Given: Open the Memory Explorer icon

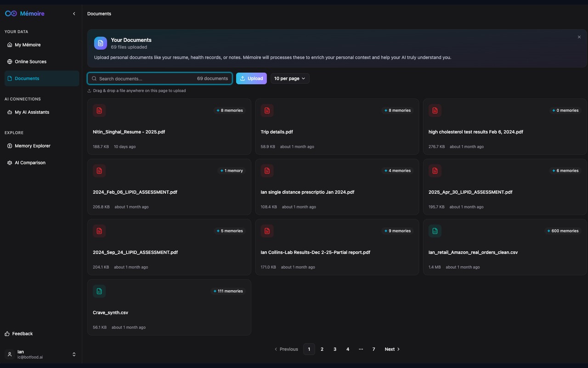Looking at the screenshot, I should (x=10, y=146).
